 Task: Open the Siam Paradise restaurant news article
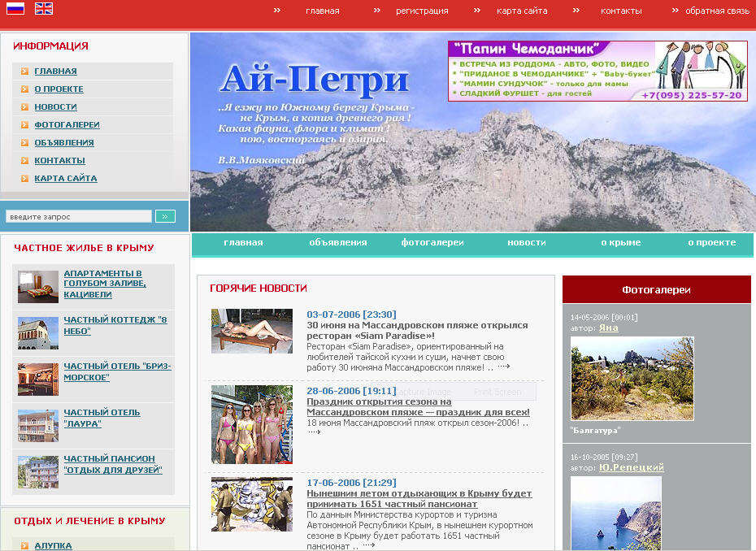pos(417,330)
